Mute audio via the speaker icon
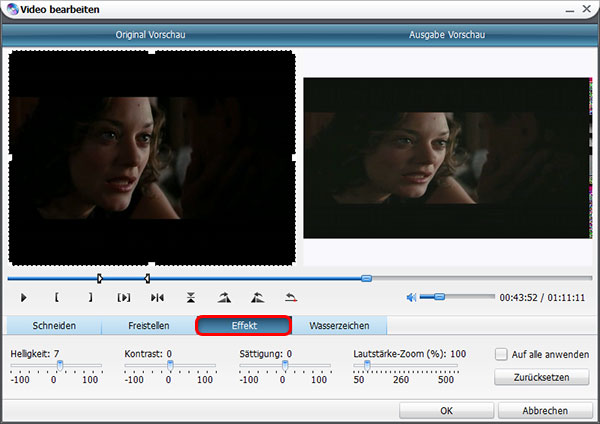The height and width of the screenshot is (424, 600). tap(411, 297)
